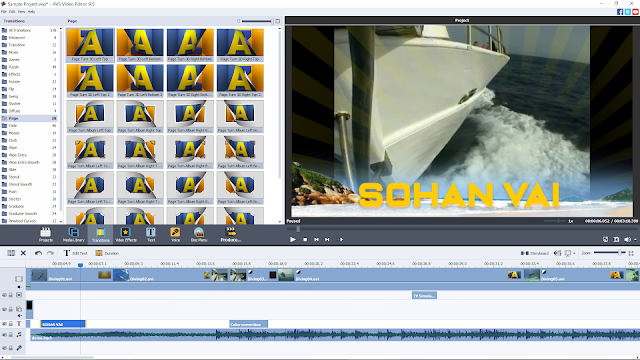Open the Help menu

(31, 12)
